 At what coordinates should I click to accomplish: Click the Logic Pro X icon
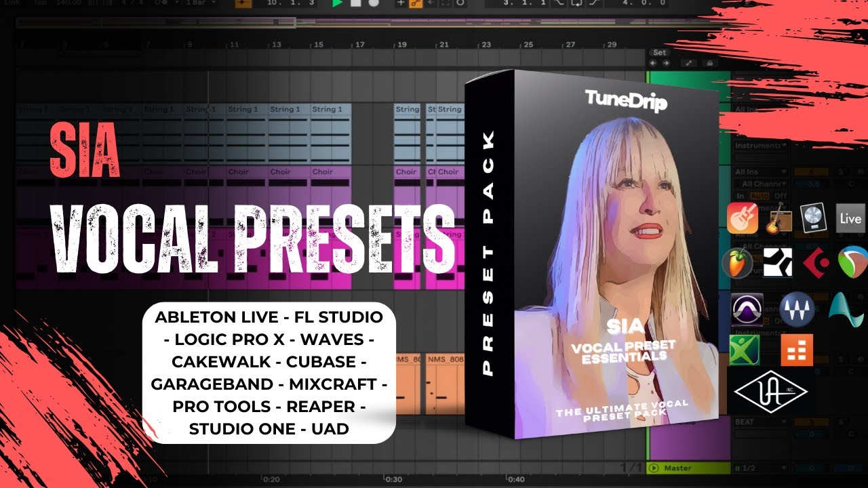click(812, 218)
